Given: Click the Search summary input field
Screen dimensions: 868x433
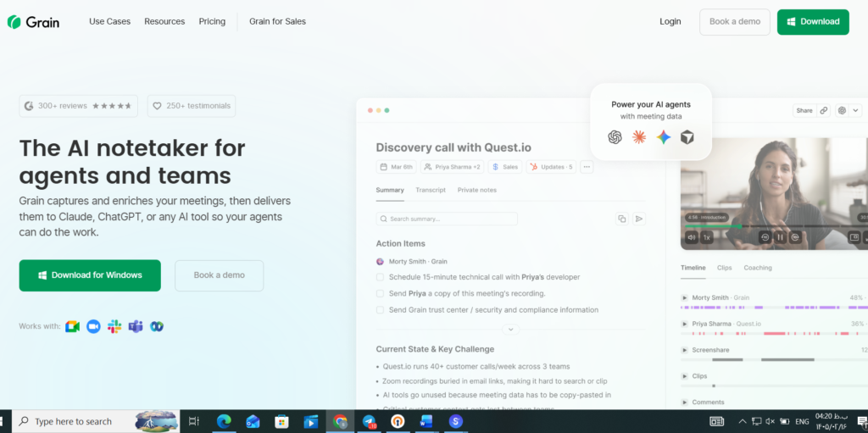Looking at the screenshot, I should tap(447, 219).
